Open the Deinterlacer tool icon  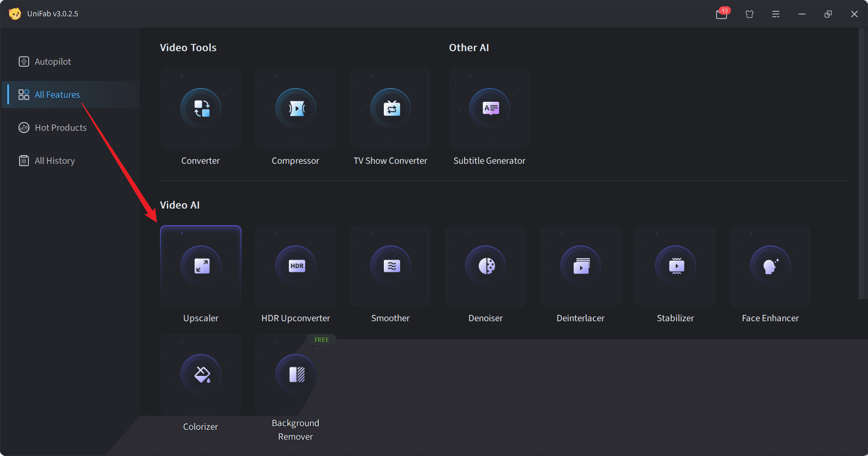point(580,266)
